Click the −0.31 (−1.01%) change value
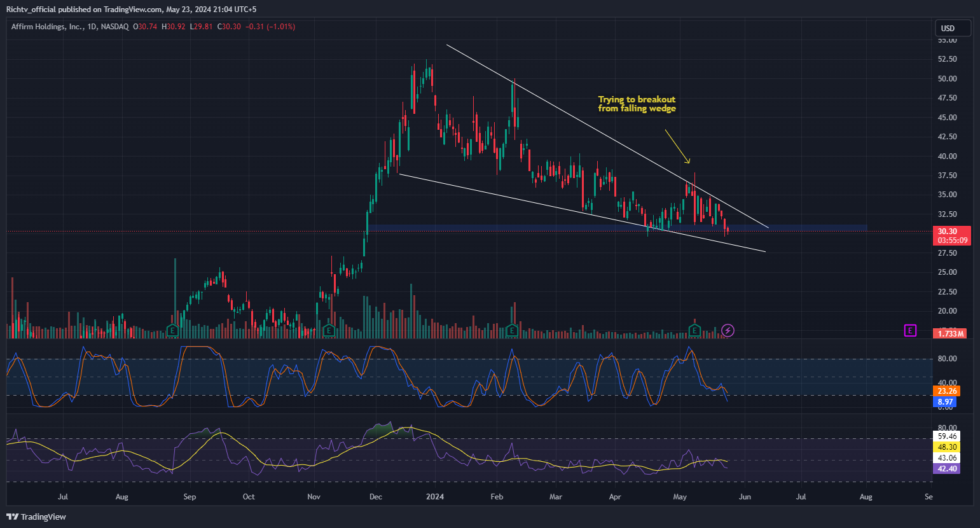 point(270,27)
